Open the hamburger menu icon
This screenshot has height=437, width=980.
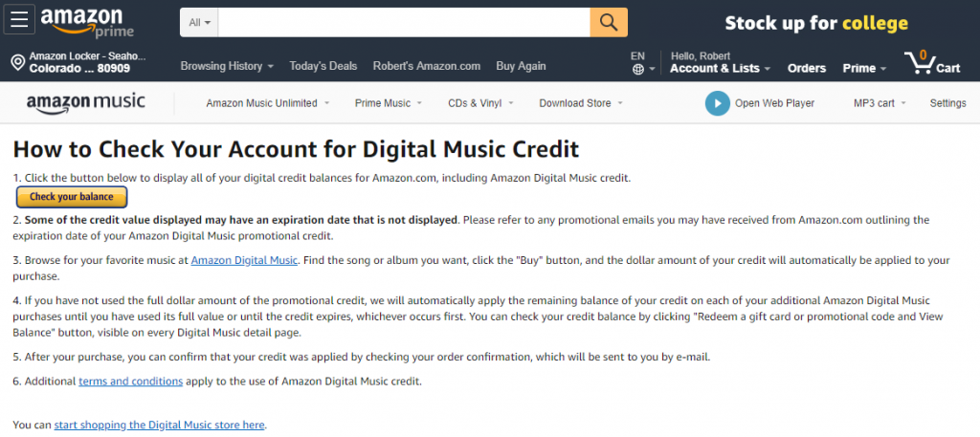click(19, 19)
